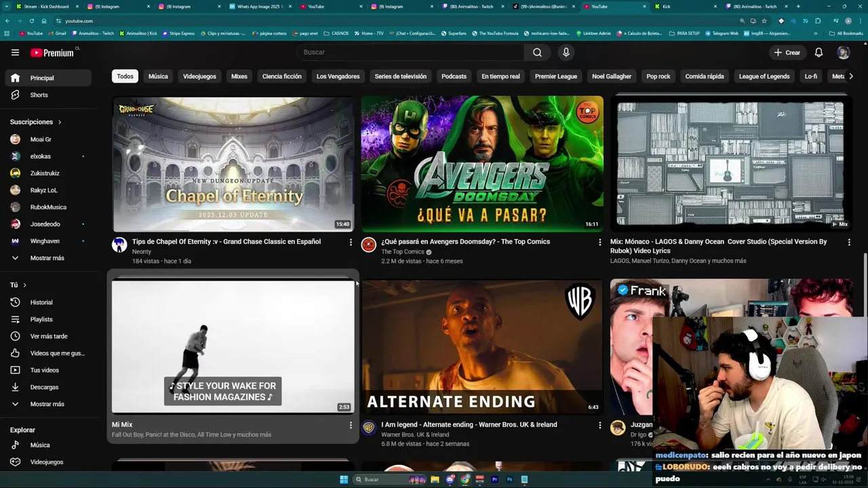Image resolution: width=868 pixels, height=488 pixels.
Task: Open Descargas in the sidebar
Action: 47,387
